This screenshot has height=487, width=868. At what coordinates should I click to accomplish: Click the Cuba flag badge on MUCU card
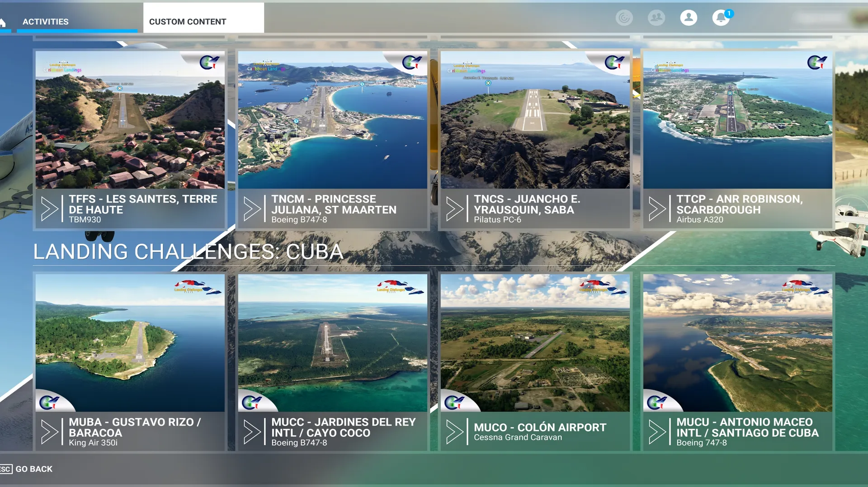(x=806, y=287)
